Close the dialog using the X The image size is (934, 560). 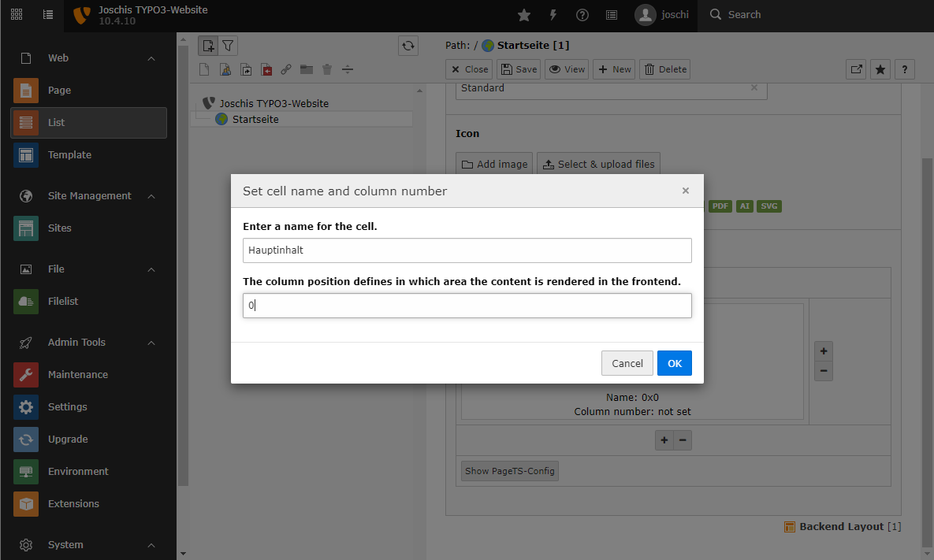[685, 191]
